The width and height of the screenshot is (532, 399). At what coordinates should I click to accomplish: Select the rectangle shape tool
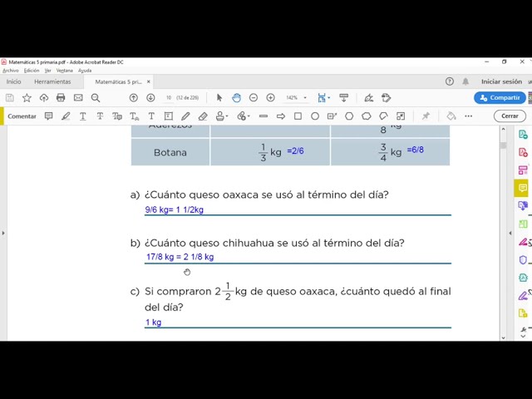[x=298, y=116]
